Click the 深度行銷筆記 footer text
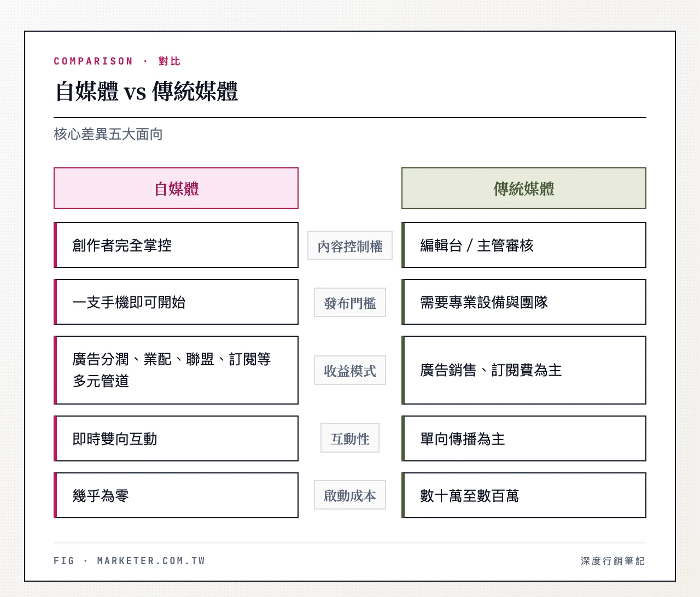This screenshot has width=700, height=597. click(x=613, y=561)
